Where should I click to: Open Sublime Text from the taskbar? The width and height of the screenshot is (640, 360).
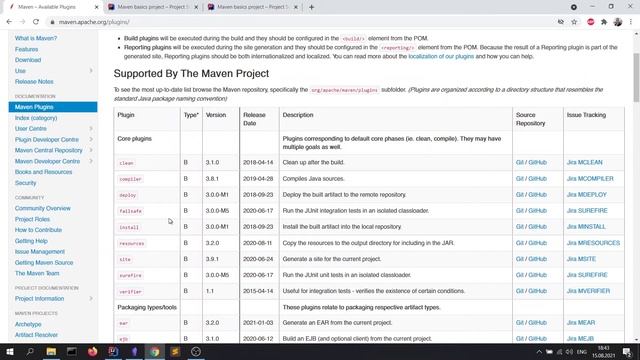[x=175, y=351]
